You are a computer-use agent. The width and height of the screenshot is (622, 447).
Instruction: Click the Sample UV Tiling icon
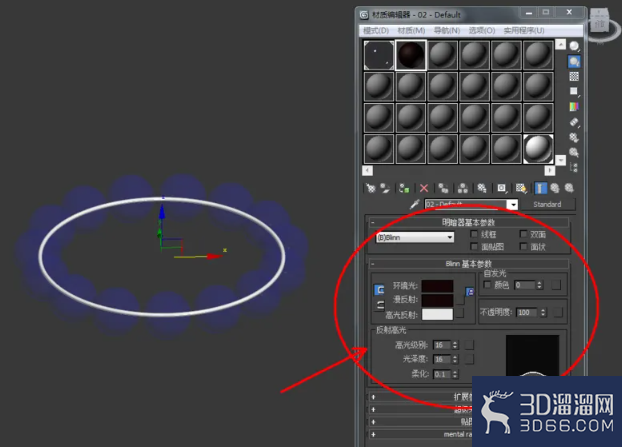[574, 92]
